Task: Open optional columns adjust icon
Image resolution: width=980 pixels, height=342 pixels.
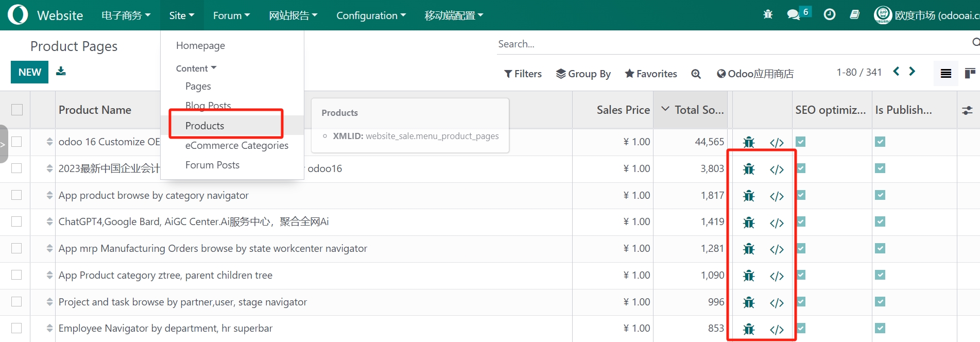Action: pos(968,110)
